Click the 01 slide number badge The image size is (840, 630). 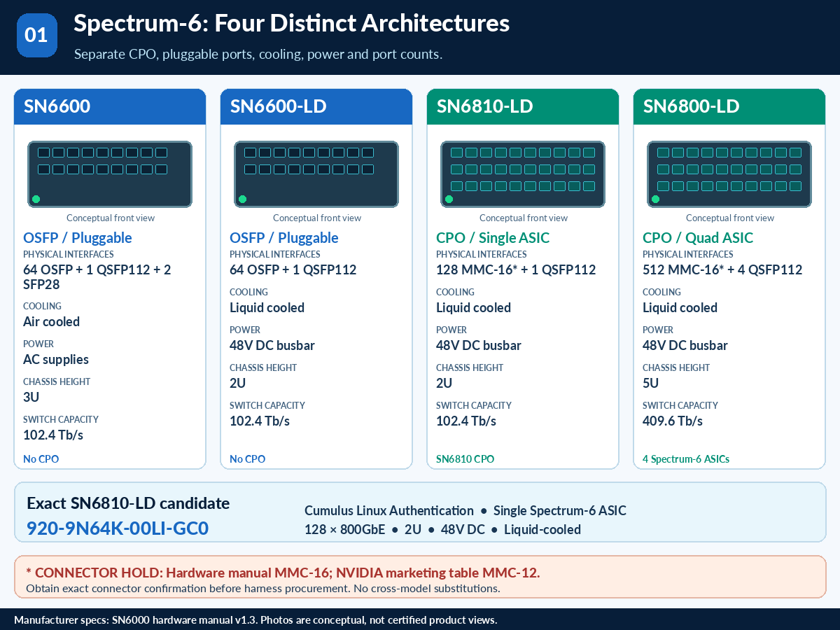point(36,34)
